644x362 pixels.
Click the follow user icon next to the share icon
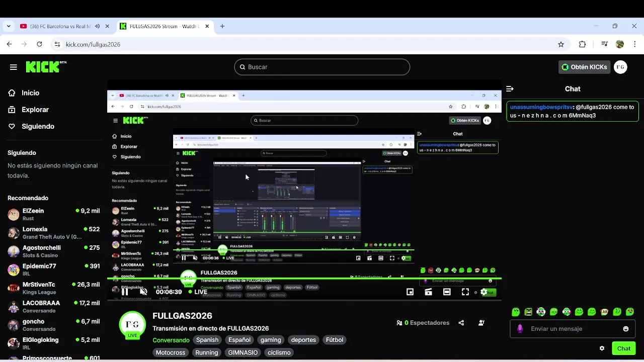[481, 323]
